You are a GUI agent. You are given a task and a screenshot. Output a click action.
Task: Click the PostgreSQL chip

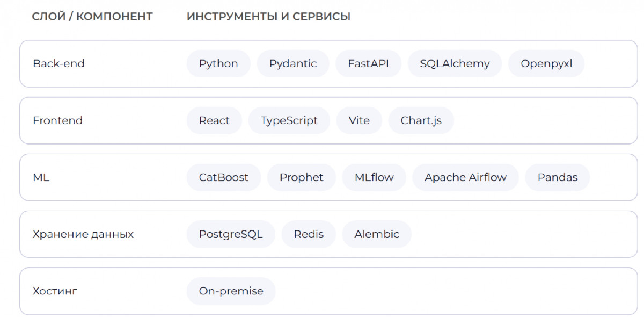231,235
